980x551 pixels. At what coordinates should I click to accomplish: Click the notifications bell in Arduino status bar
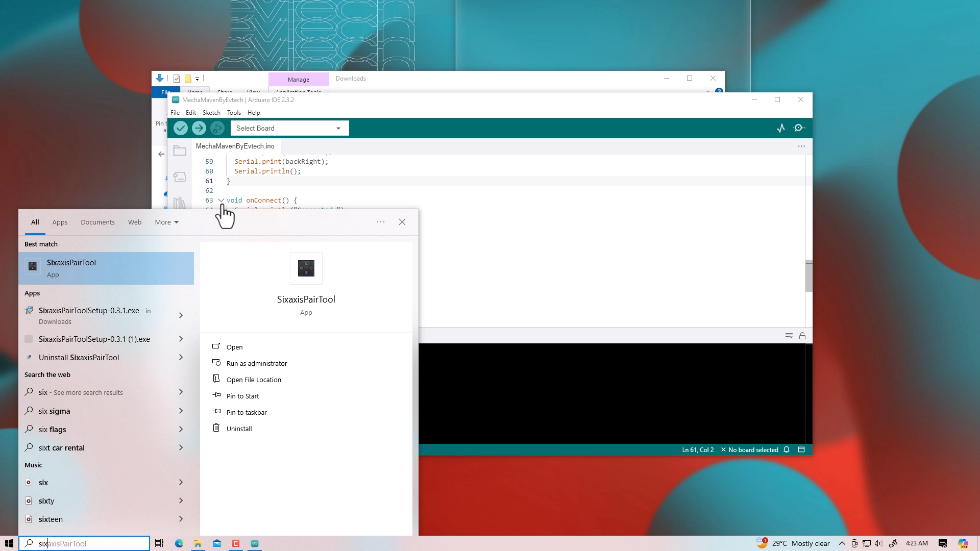(x=787, y=449)
